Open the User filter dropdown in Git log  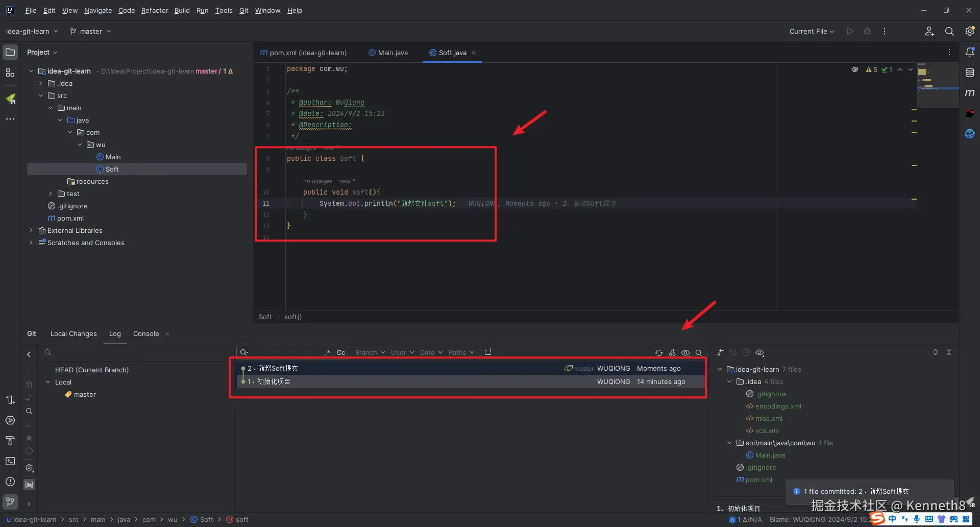[x=402, y=352]
